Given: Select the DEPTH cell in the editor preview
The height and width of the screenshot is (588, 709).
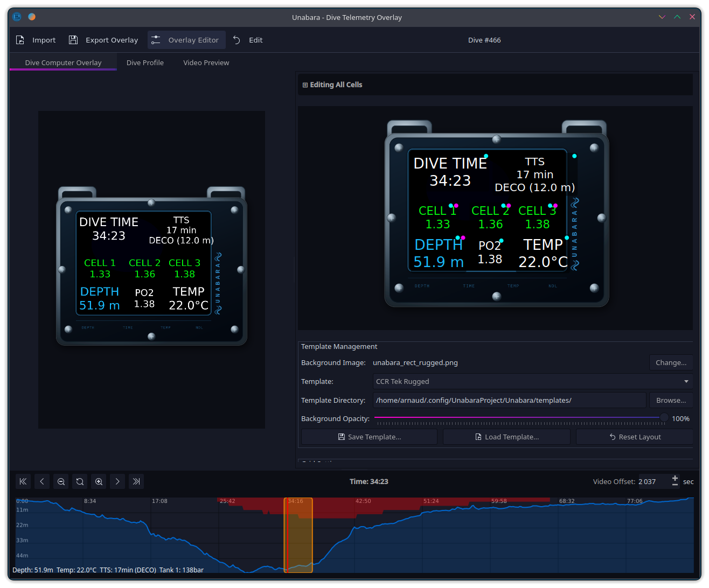Looking at the screenshot, I should click(439, 253).
